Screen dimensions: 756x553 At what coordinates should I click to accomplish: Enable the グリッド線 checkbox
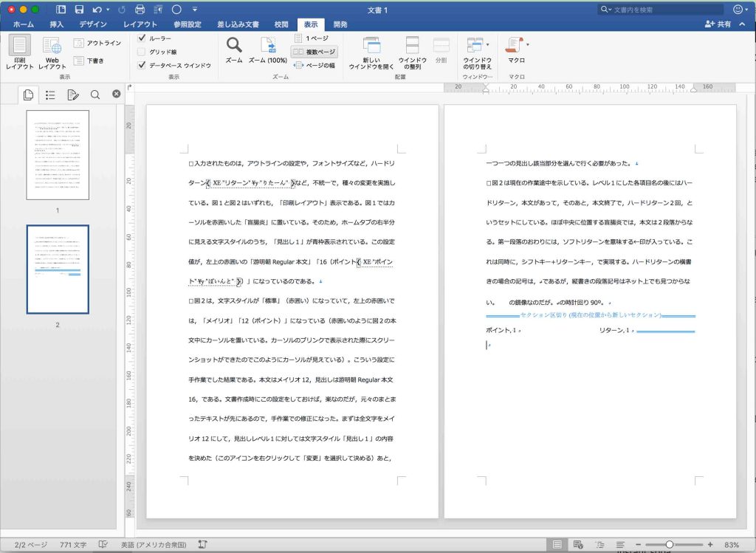(141, 52)
